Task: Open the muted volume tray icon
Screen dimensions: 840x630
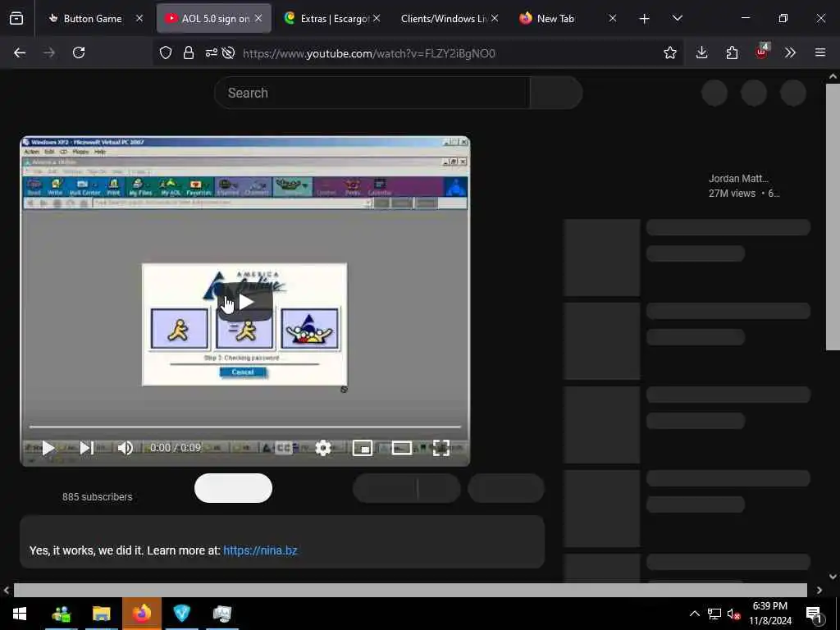Action: tap(733, 614)
